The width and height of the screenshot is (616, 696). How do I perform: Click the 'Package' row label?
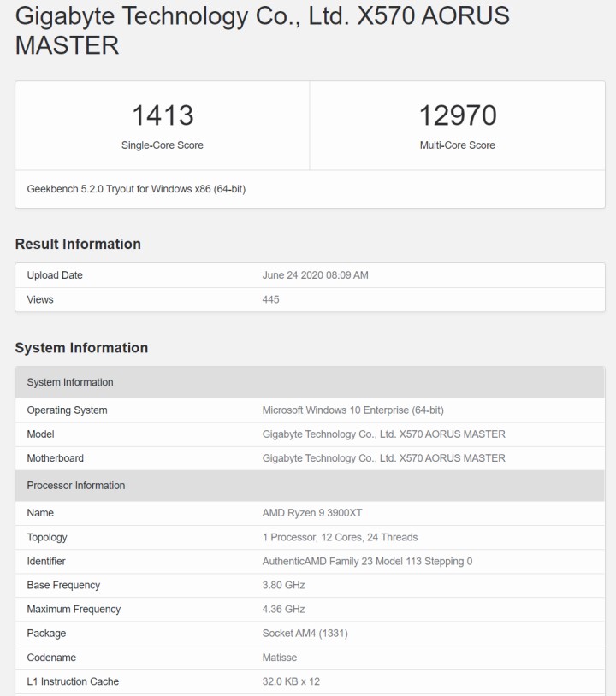click(46, 634)
